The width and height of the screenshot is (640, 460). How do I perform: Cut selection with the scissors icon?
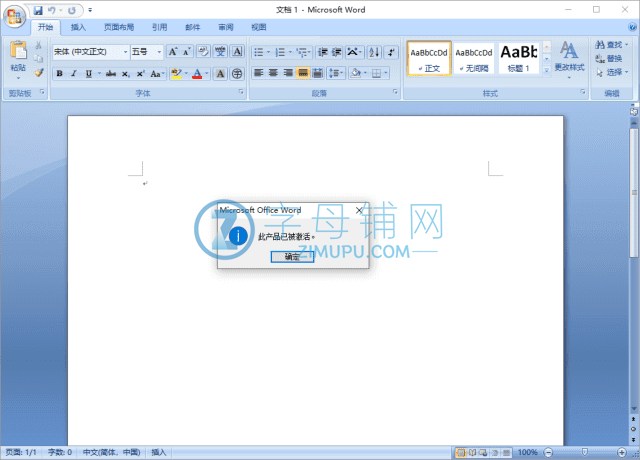pos(39,45)
